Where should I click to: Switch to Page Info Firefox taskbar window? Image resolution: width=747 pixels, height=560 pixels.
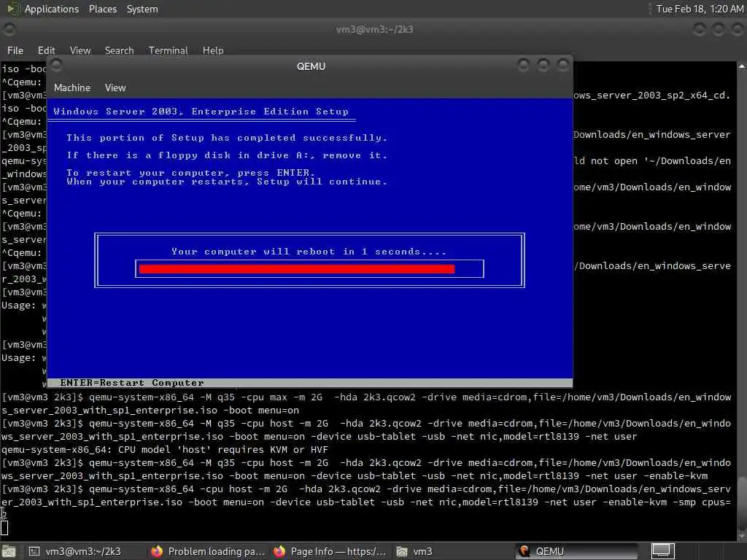tap(330, 551)
